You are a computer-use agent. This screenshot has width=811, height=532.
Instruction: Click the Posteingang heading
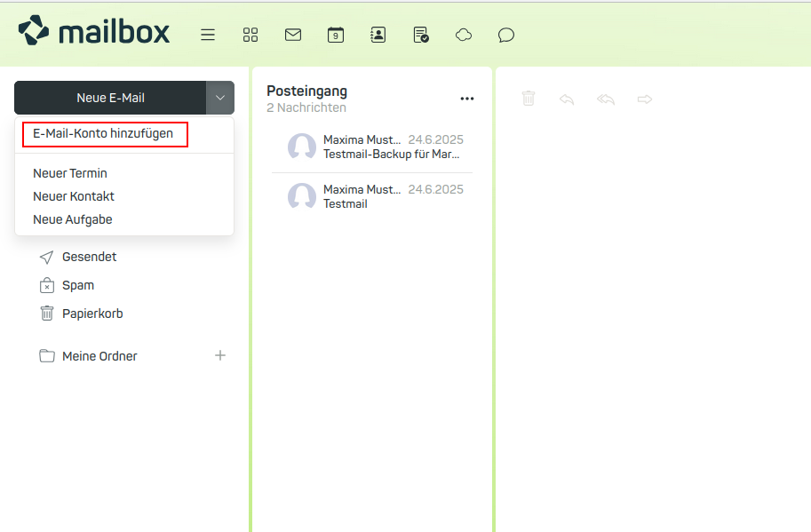point(306,91)
